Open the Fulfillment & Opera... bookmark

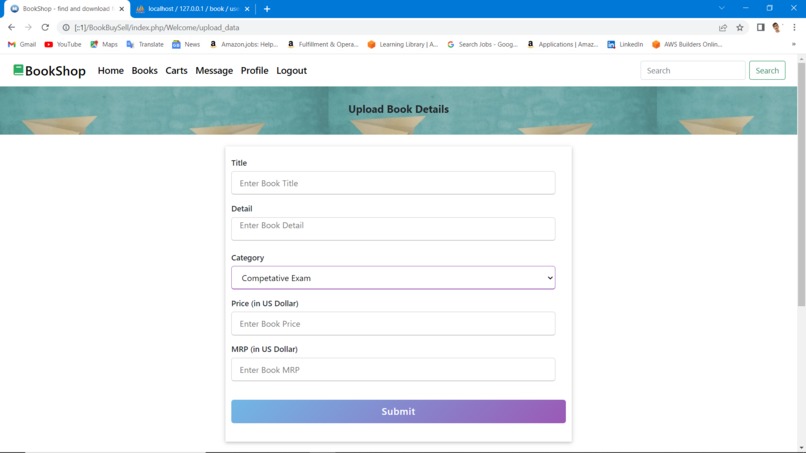pyautogui.click(x=323, y=44)
